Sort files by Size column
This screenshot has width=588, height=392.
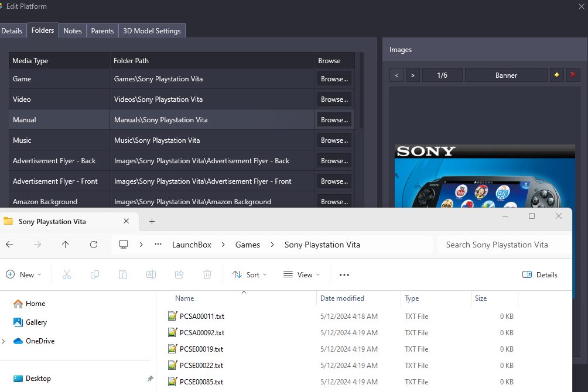481,298
